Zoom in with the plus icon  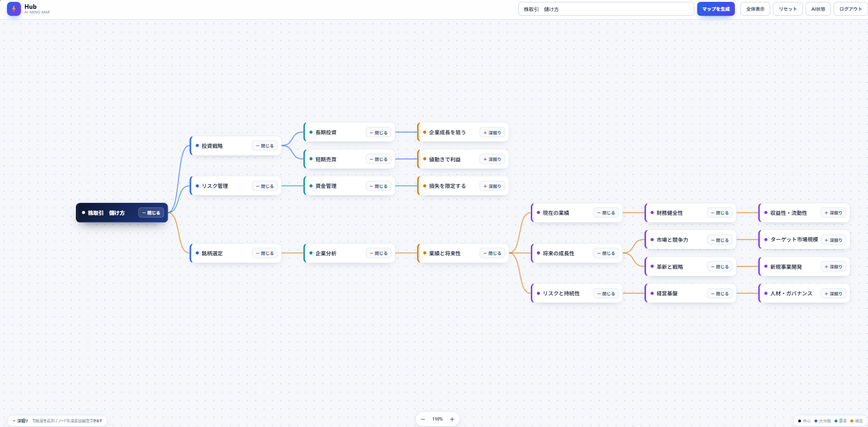coord(452,419)
